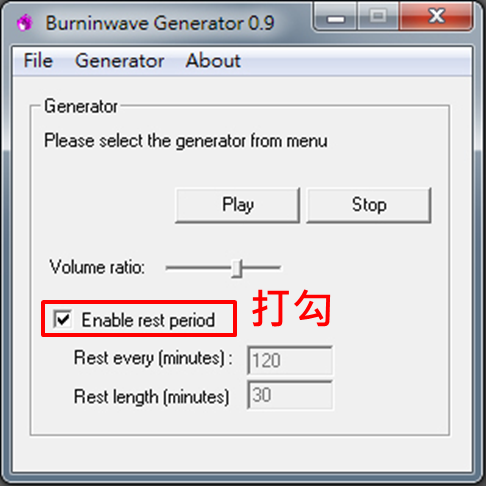Image resolution: width=486 pixels, height=486 pixels.
Task: Click the maximize window button
Action: click(378, 17)
